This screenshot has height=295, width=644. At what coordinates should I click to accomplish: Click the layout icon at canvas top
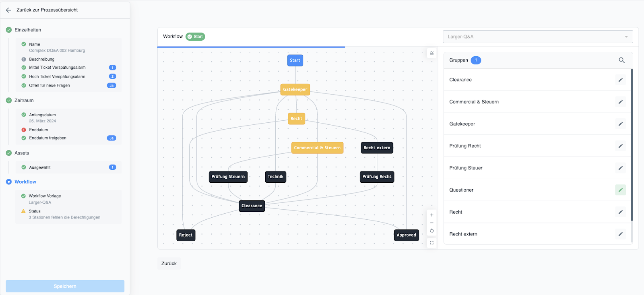pyautogui.click(x=431, y=53)
